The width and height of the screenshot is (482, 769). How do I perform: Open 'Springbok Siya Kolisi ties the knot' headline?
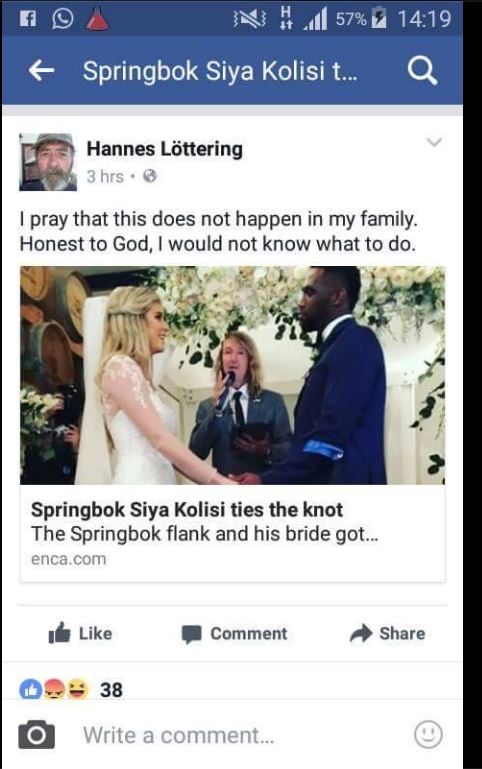tap(187, 510)
